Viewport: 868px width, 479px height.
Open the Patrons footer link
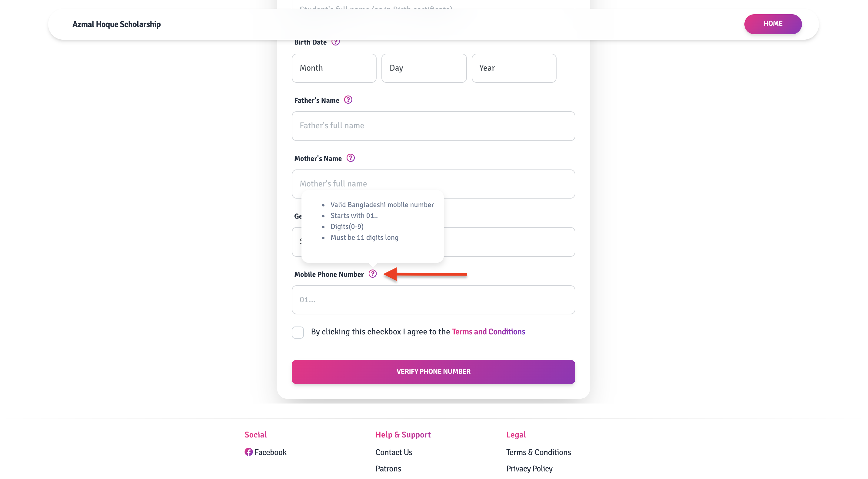click(388, 469)
